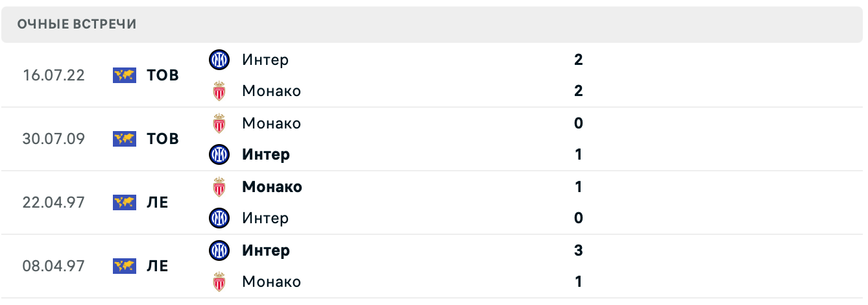Viewport: 868px width, 305px height.
Task: Open the match dated 30.07.09
Action: coord(54,139)
